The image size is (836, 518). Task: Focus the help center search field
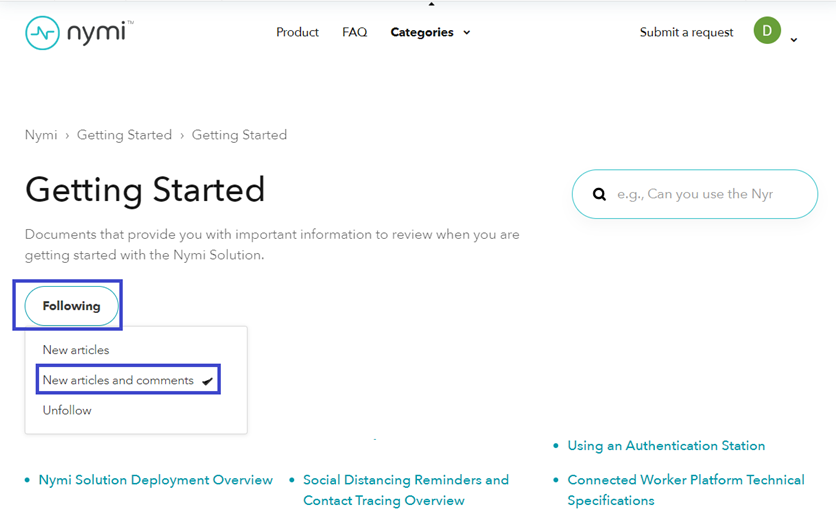pos(695,194)
